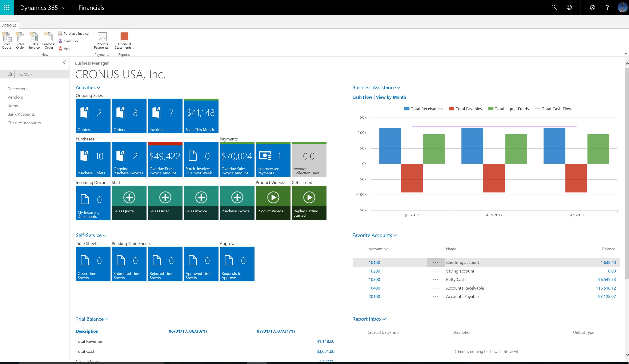This screenshot has width=629, height=364.
Task: Click the smiley feedback icon
Action: click(x=569, y=8)
